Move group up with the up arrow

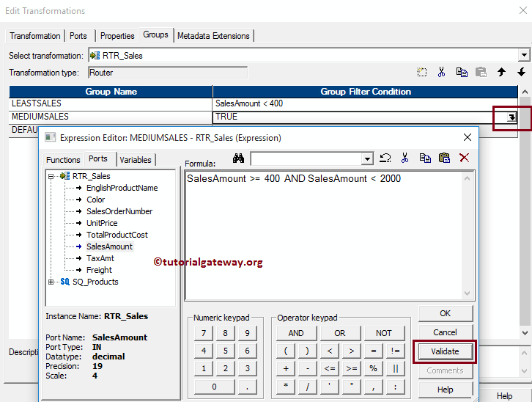tap(501, 72)
